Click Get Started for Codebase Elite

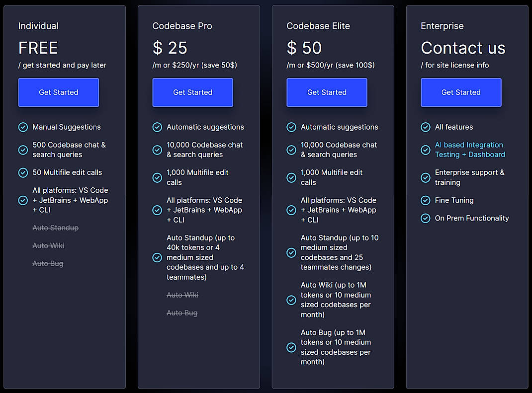point(327,92)
